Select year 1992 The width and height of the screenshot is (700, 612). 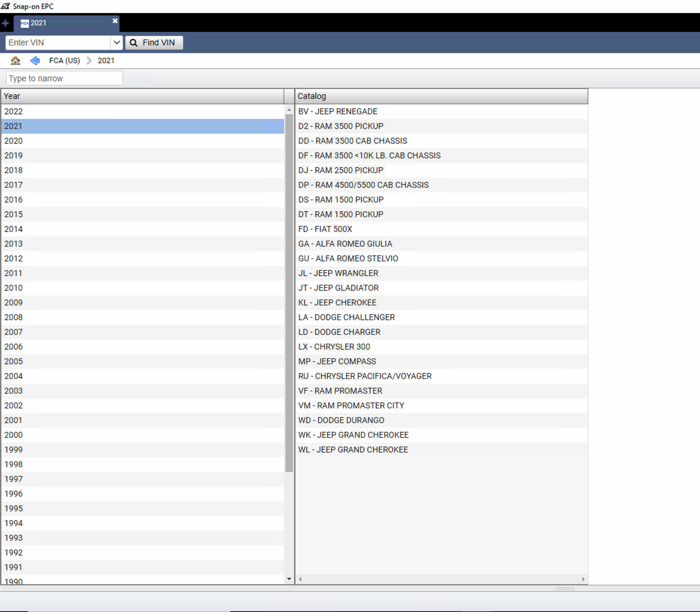142,553
